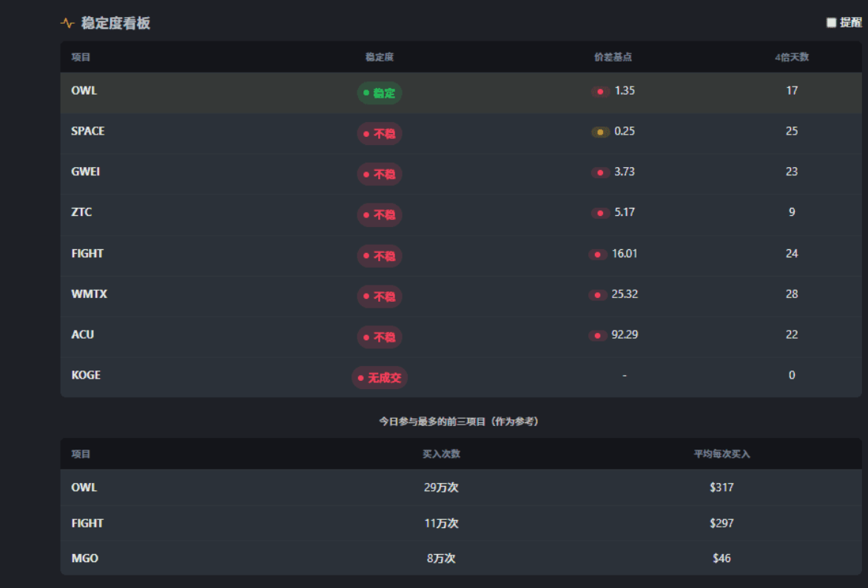
Task: Enable the 提醒 checkbox
Action: [831, 23]
